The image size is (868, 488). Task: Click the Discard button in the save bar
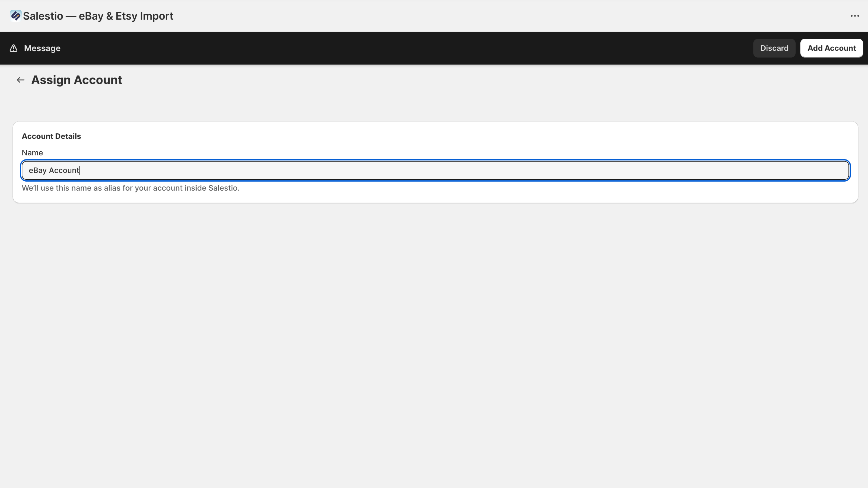[x=774, y=48]
